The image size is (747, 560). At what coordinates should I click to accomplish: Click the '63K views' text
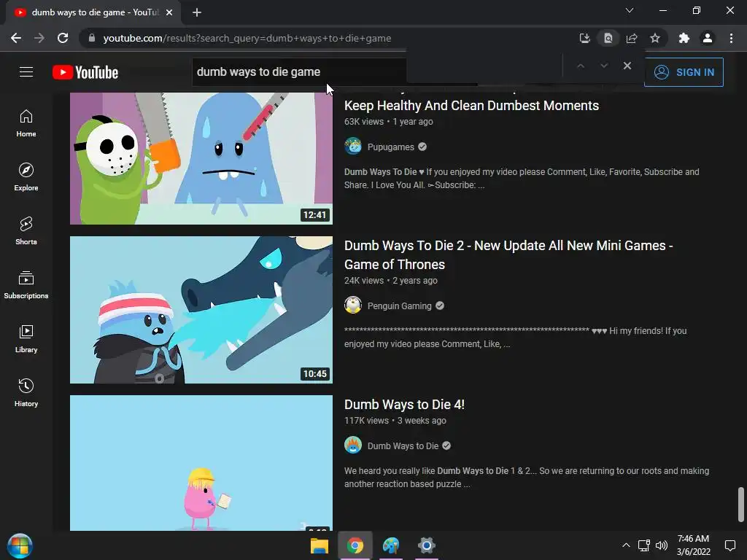pyautogui.click(x=364, y=122)
